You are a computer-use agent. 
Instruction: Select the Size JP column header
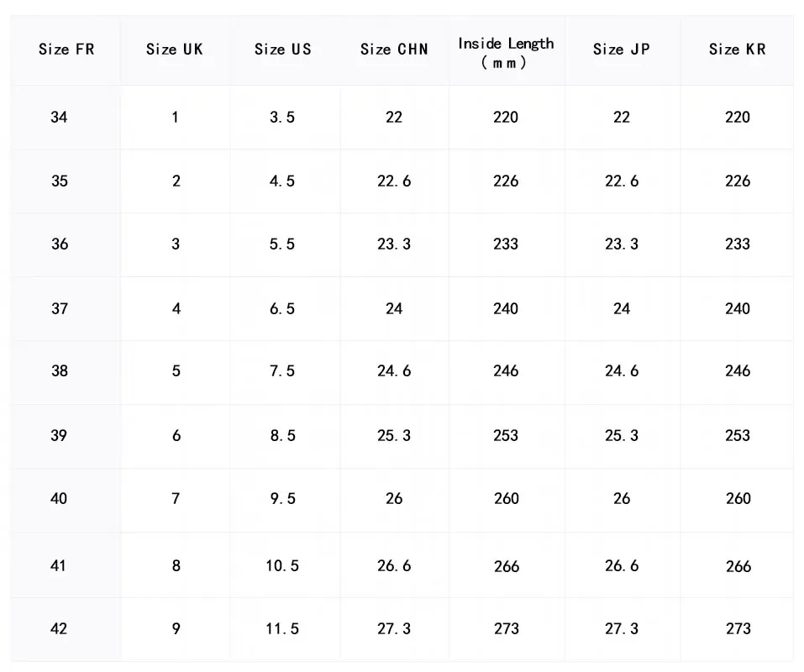(622, 50)
